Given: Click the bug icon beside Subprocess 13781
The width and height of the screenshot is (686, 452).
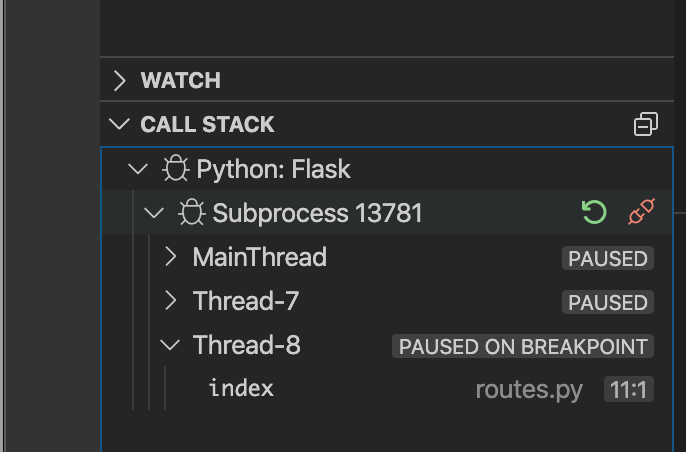Looking at the screenshot, I should [192, 213].
